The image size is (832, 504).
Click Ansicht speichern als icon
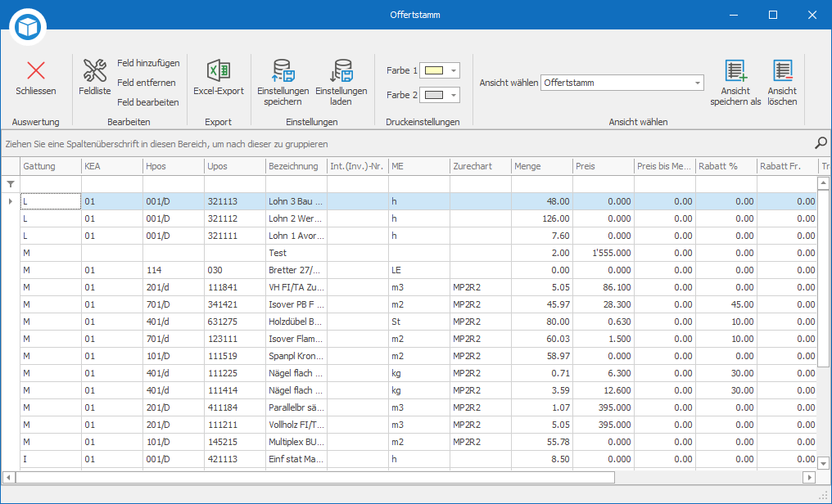pyautogui.click(x=735, y=70)
